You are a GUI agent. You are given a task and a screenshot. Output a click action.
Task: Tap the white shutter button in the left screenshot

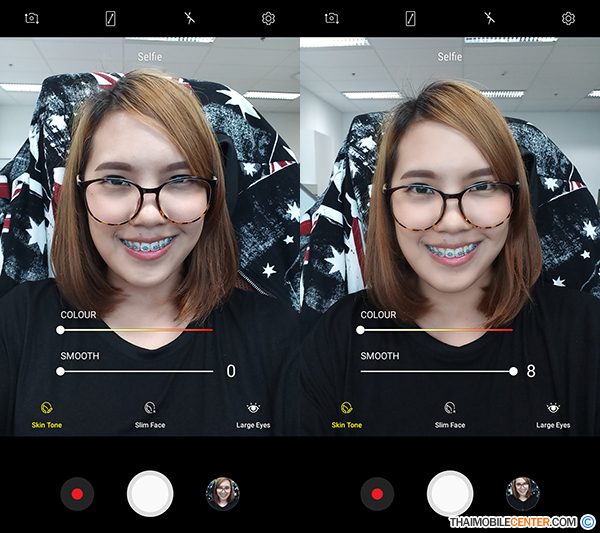tap(150, 494)
